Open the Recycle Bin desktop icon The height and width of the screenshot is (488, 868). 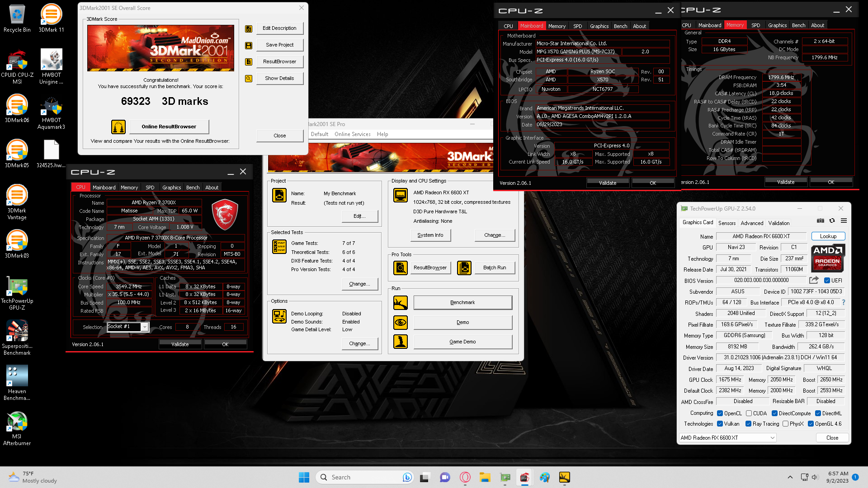tap(17, 19)
